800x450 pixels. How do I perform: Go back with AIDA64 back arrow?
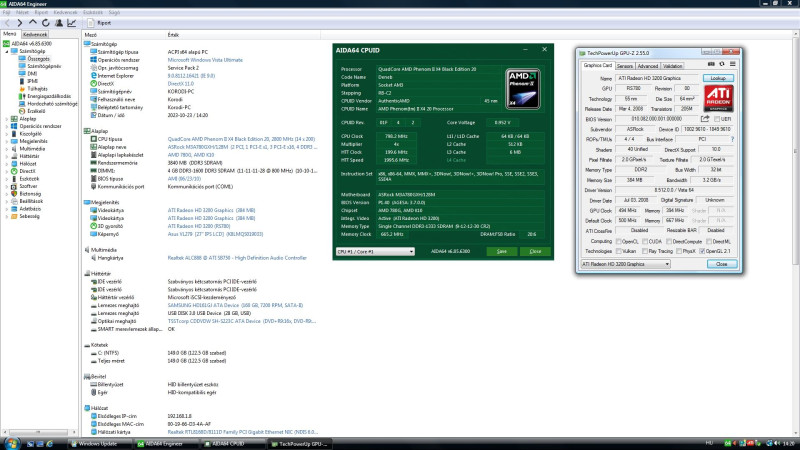tap(7, 23)
